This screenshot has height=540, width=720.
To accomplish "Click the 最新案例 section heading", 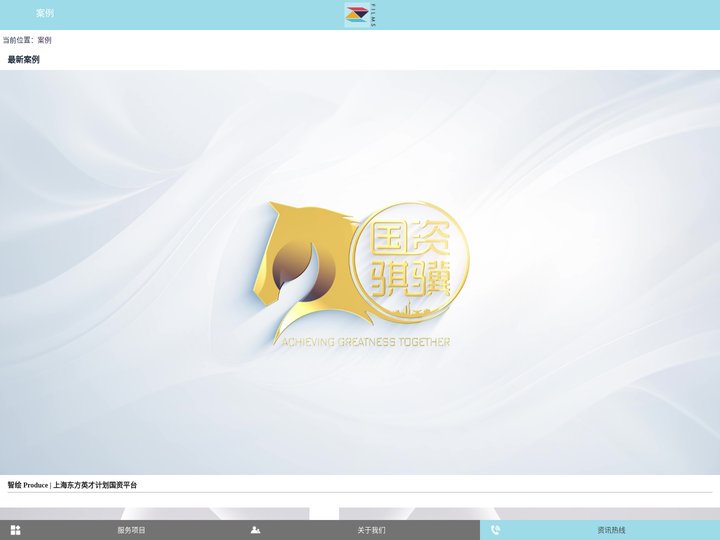I will [x=23, y=60].
